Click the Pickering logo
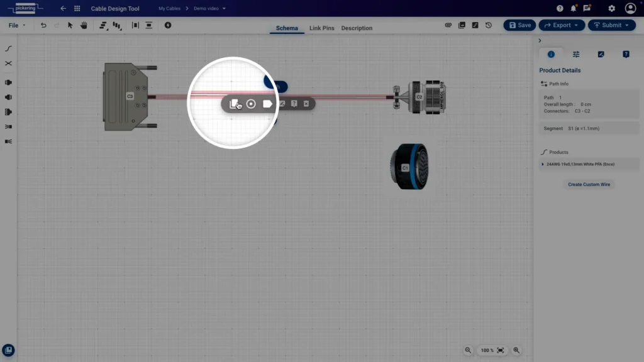Viewport: 644px width, 362px height. coord(25,8)
